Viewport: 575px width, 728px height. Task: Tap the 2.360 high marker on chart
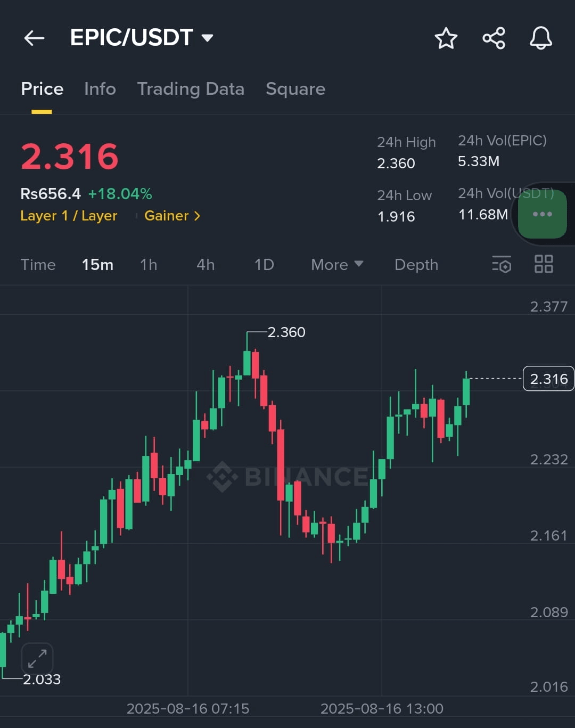tap(286, 332)
